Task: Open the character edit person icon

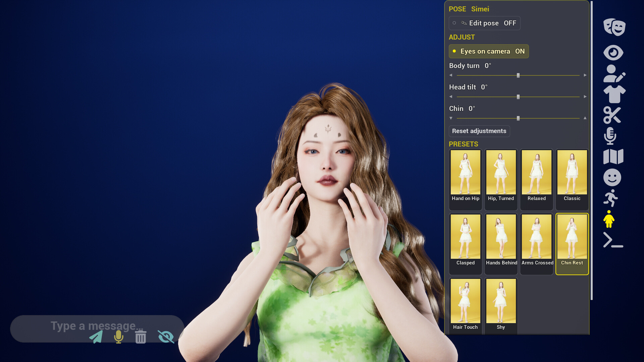Action: tap(614, 73)
